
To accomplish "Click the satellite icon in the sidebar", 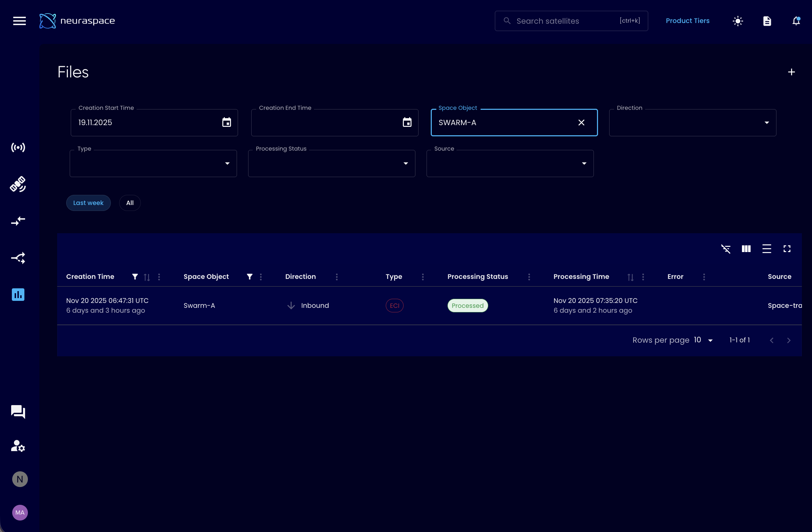I will pyautogui.click(x=18, y=184).
